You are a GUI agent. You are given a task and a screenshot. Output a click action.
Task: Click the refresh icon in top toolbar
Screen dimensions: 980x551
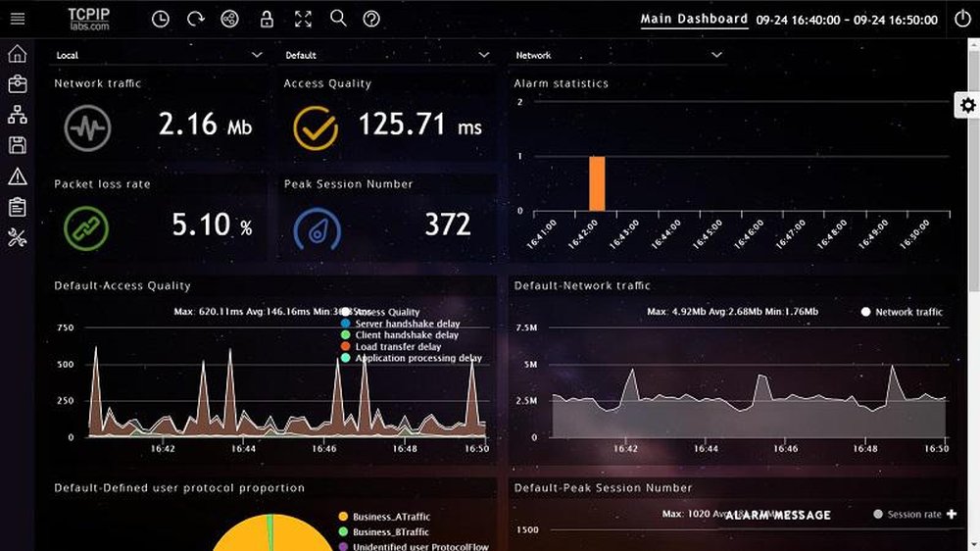coord(196,19)
